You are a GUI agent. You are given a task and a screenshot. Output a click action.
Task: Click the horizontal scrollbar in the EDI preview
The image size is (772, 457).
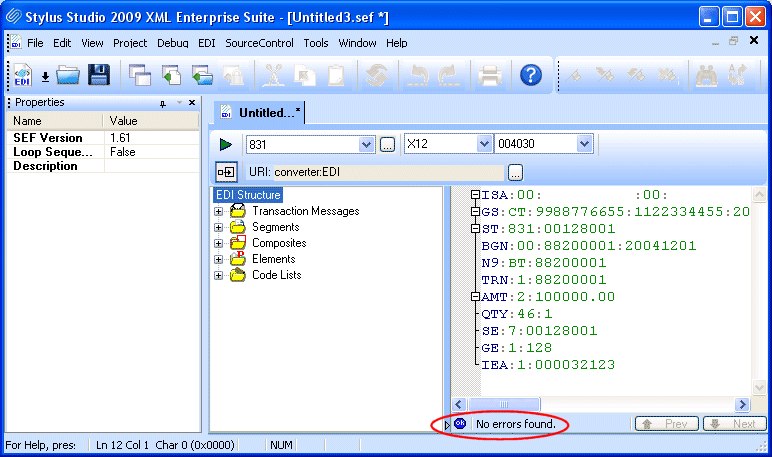(x=600, y=404)
